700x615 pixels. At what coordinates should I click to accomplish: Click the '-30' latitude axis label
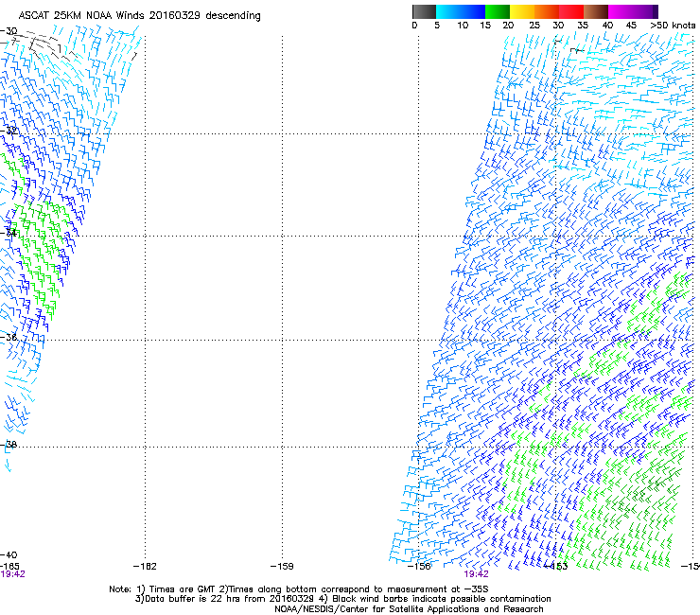coord(9,31)
